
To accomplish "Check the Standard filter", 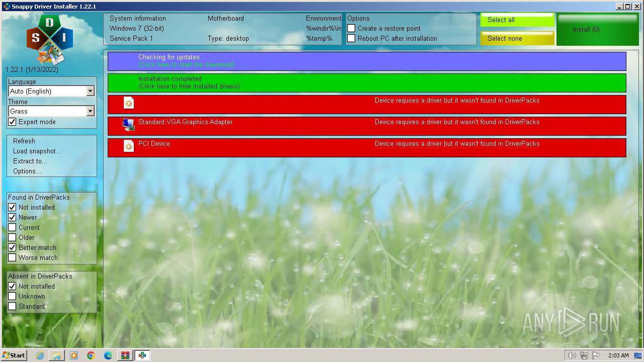I will (12, 307).
